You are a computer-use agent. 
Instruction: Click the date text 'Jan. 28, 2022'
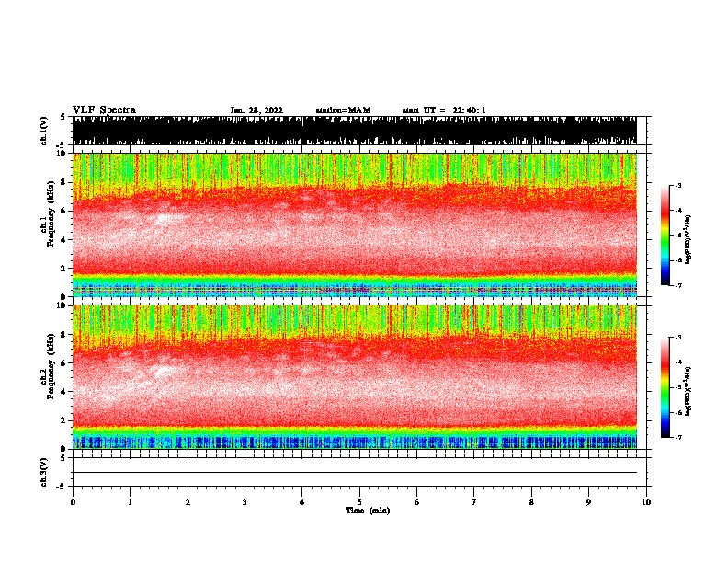[256, 110]
